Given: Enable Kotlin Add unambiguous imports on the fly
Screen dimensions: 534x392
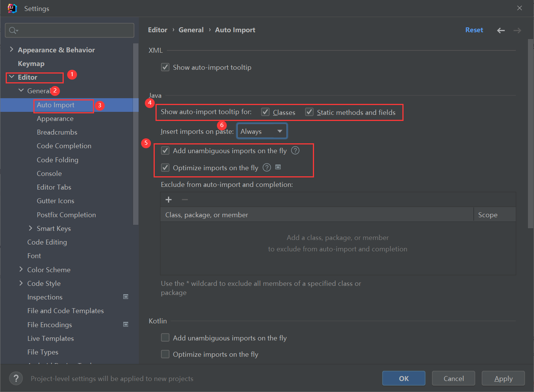Looking at the screenshot, I should pos(165,337).
